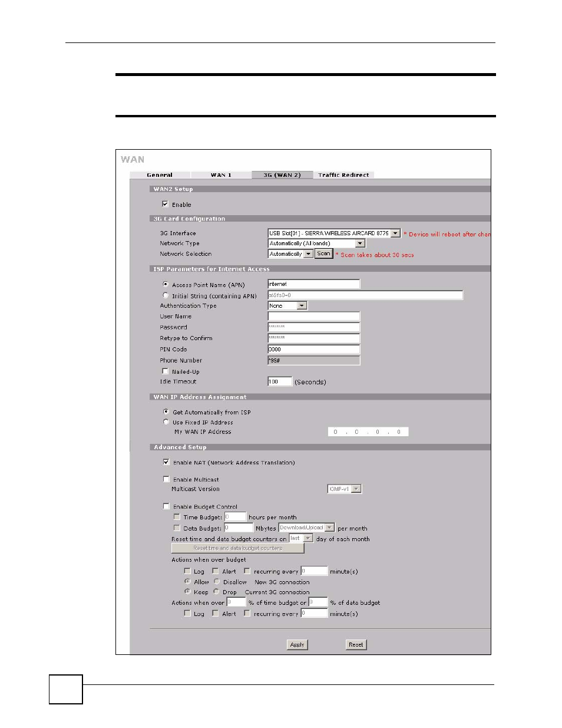
Task: Select Allow new 3G connection
Action: [x=187, y=581]
